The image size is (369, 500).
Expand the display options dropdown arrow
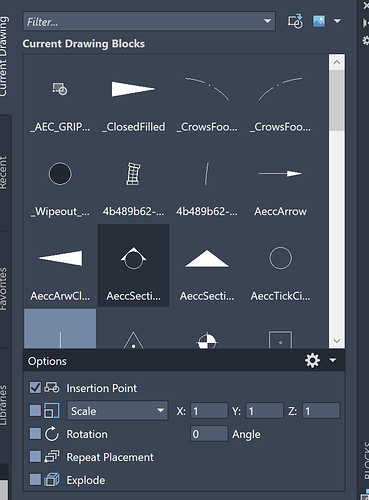coord(337,21)
